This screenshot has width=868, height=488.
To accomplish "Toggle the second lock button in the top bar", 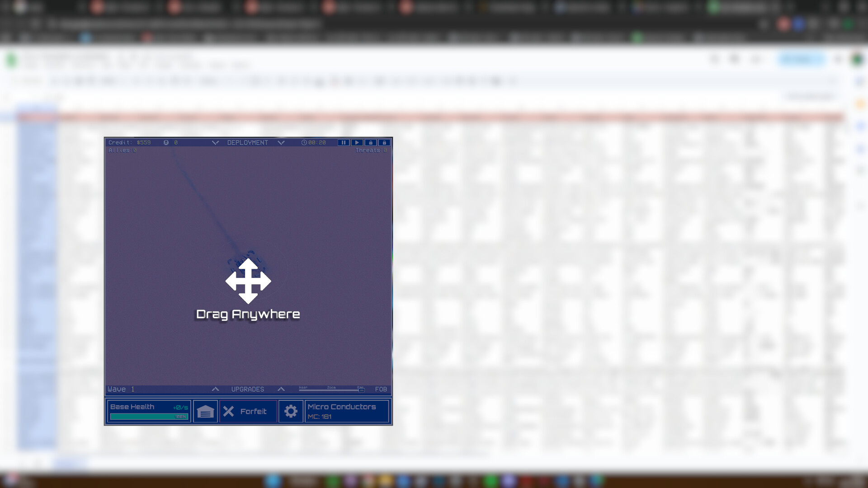I will point(384,142).
